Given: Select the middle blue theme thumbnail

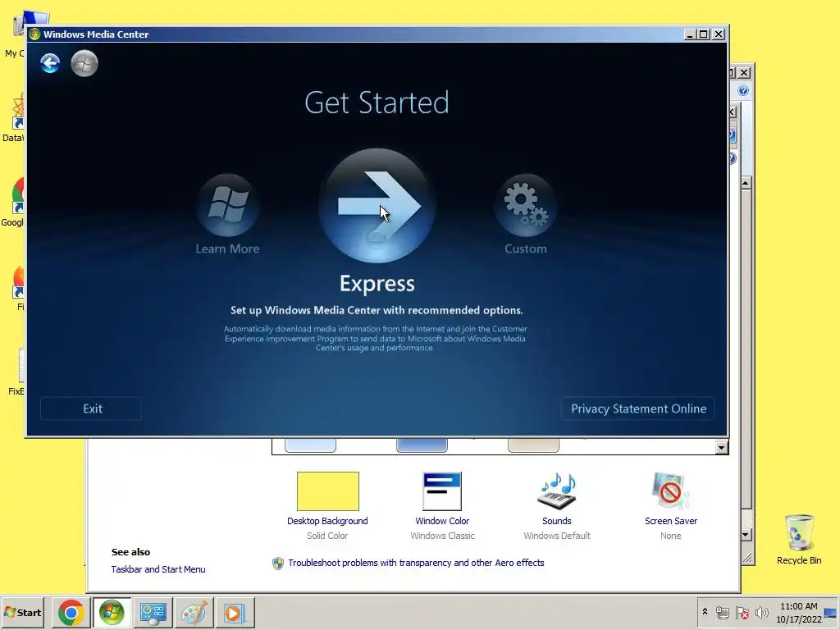Looking at the screenshot, I should [422, 445].
